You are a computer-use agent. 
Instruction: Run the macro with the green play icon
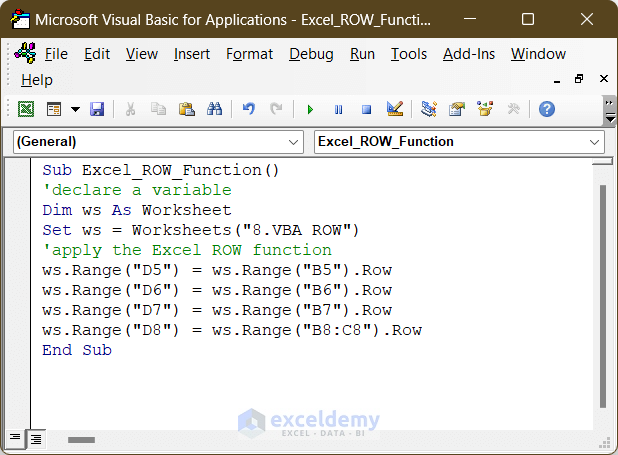tap(310, 109)
